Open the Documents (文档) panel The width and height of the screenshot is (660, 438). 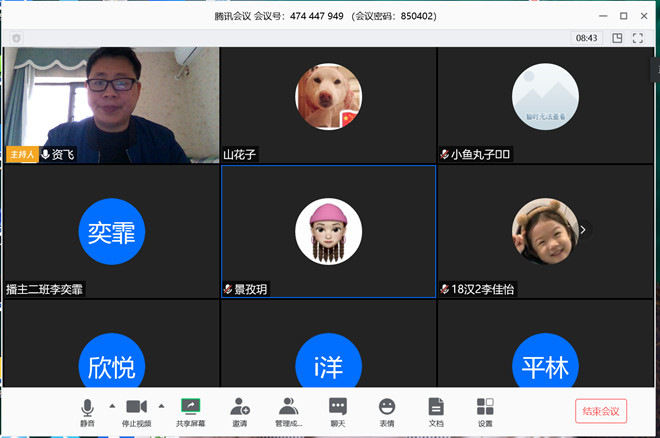click(x=436, y=411)
